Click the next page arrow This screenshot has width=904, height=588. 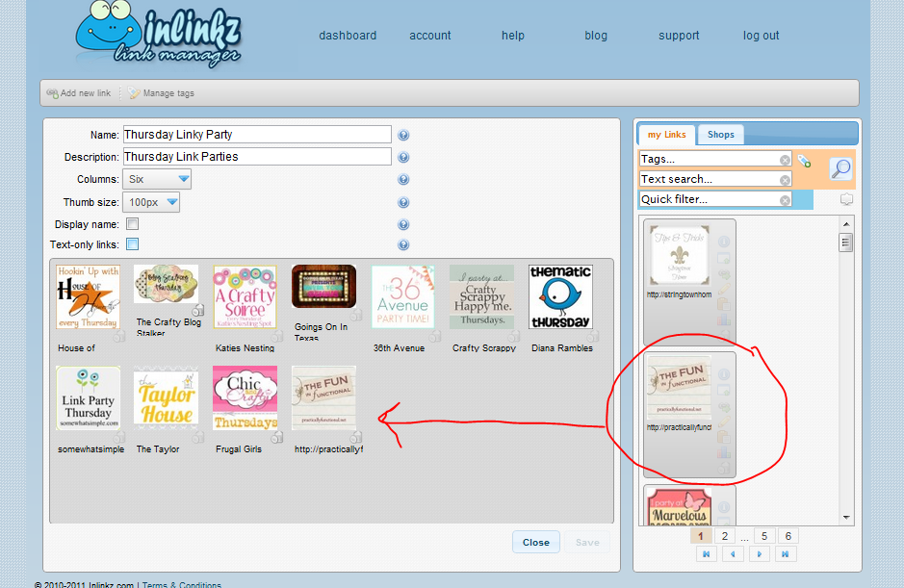pos(760,554)
